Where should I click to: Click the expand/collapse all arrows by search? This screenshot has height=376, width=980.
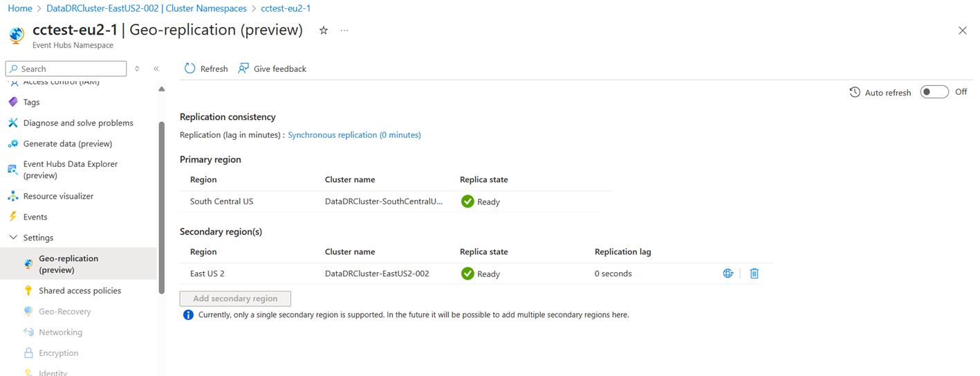pyautogui.click(x=137, y=69)
